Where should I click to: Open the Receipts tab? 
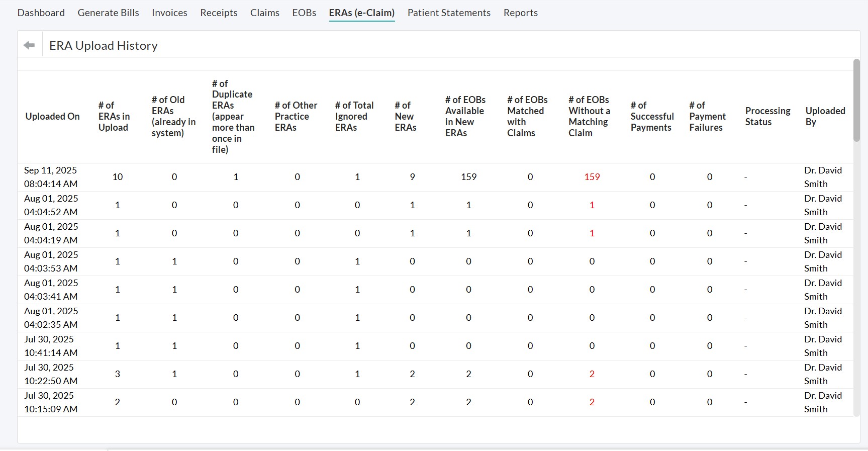pos(219,13)
